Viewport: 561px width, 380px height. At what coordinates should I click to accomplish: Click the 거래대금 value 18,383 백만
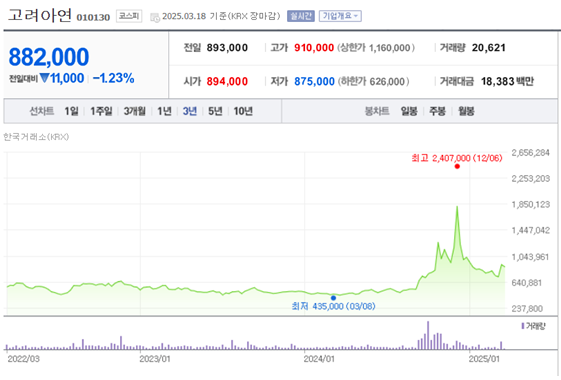507,82
